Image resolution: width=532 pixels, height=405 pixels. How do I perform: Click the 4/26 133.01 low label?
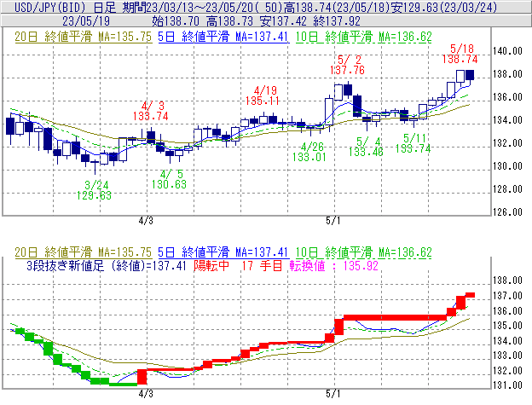coord(309,152)
